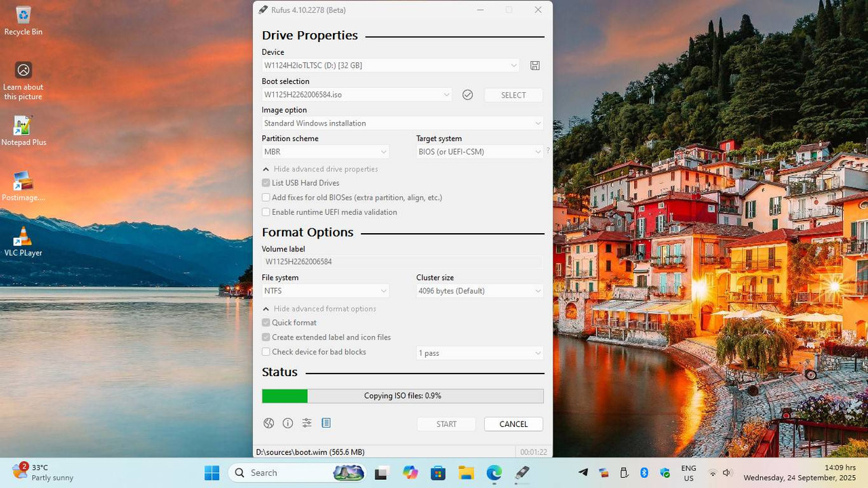Open the Rufus settings sliders icon

pyautogui.click(x=307, y=423)
